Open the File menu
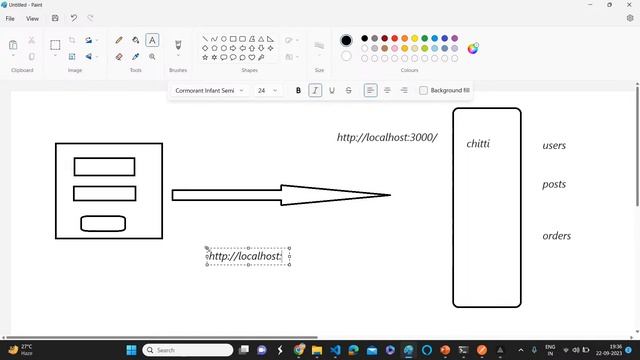The height and width of the screenshot is (360, 640). coord(10,18)
